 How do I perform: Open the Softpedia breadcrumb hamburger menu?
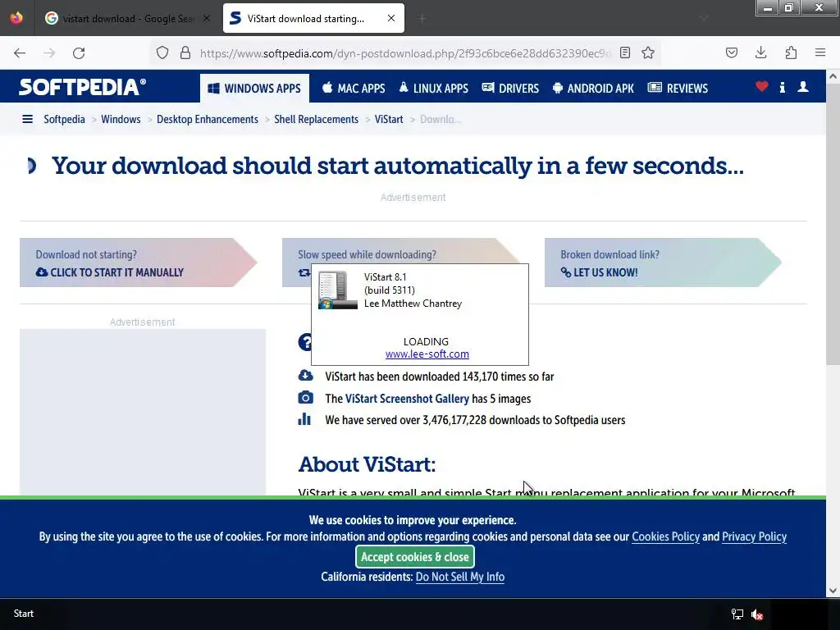point(27,119)
